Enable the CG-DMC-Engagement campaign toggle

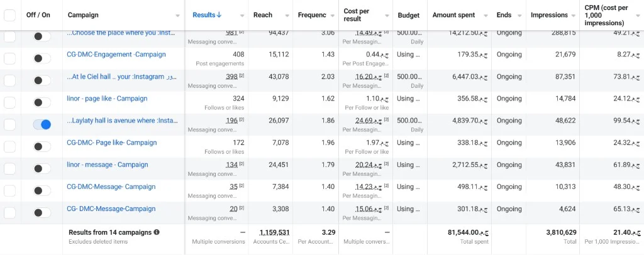[42, 58]
